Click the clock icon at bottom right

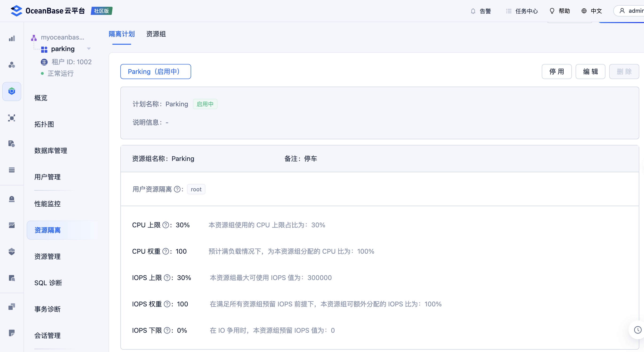[637, 330]
